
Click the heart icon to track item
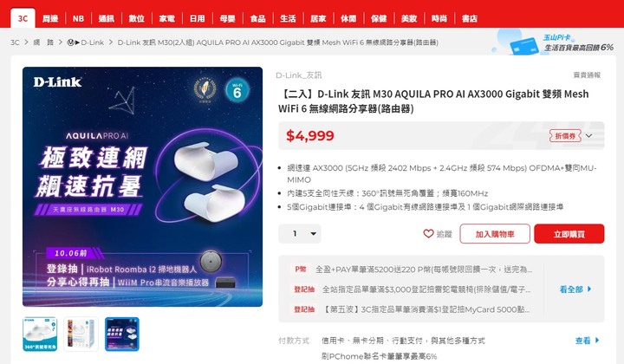click(x=428, y=233)
